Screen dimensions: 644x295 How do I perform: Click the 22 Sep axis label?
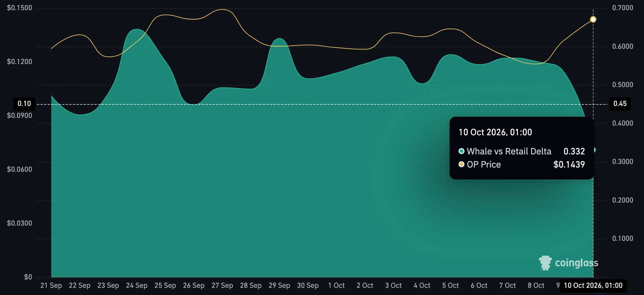point(80,285)
